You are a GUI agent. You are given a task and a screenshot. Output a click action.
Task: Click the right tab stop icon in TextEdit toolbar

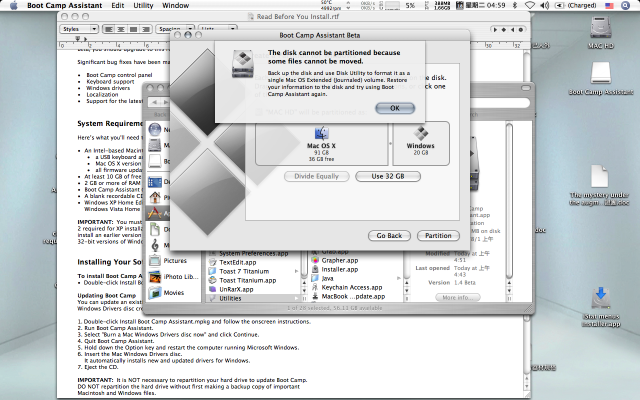point(512,29)
